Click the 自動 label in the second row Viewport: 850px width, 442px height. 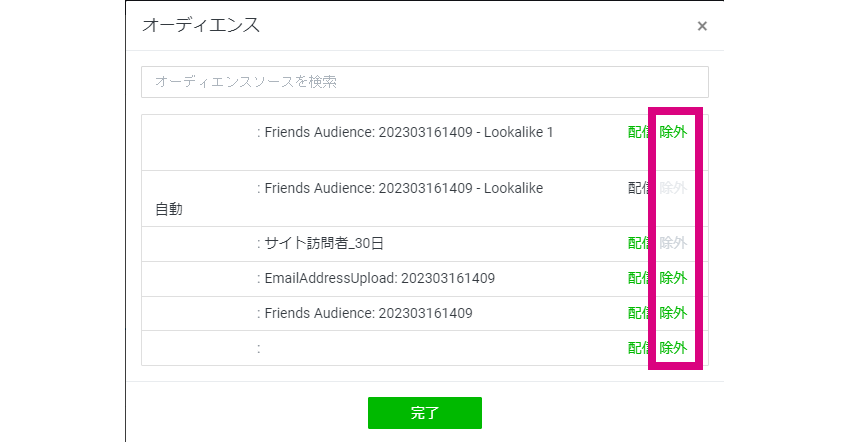tap(169, 209)
